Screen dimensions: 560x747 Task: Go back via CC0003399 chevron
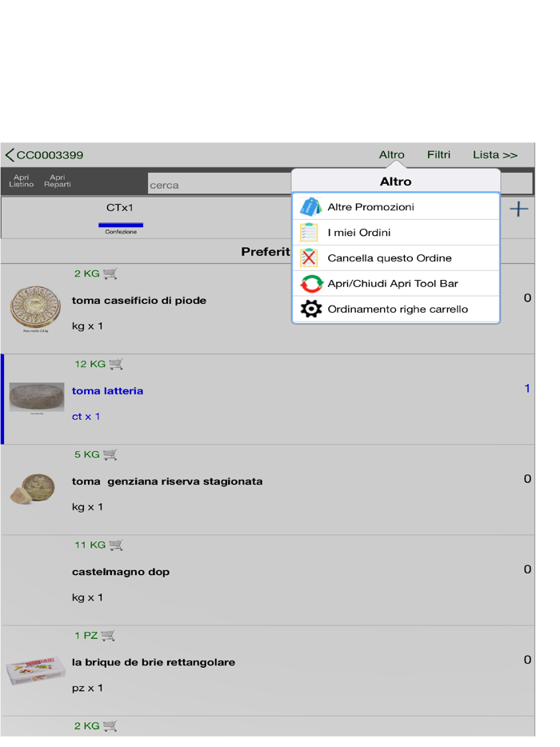click(x=44, y=155)
